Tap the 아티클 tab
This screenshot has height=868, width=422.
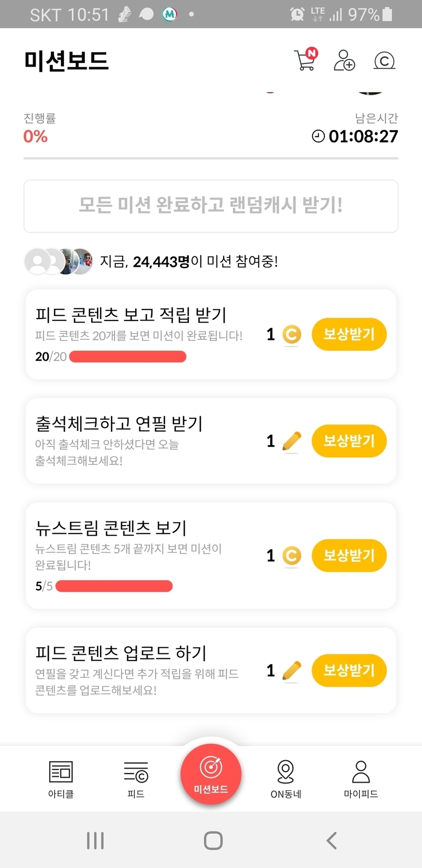pyautogui.click(x=61, y=778)
